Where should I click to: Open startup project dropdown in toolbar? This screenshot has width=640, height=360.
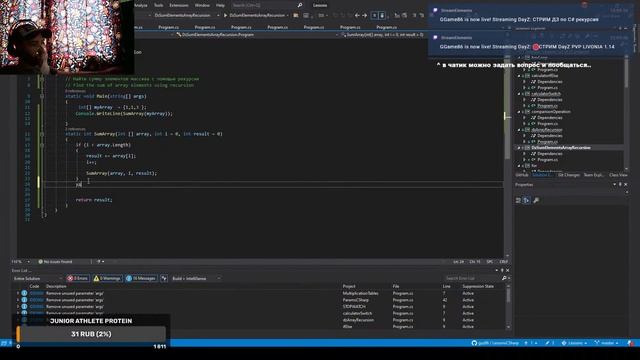(186, 16)
